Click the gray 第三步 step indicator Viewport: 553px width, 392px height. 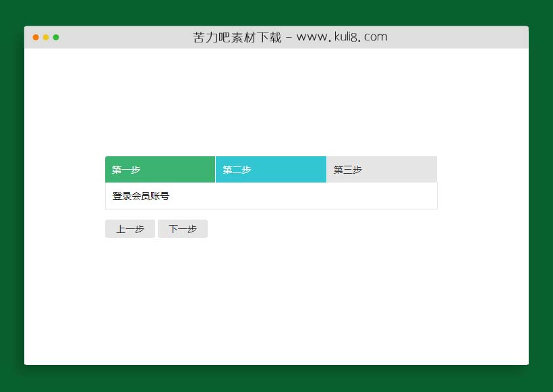click(x=381, y=169)
